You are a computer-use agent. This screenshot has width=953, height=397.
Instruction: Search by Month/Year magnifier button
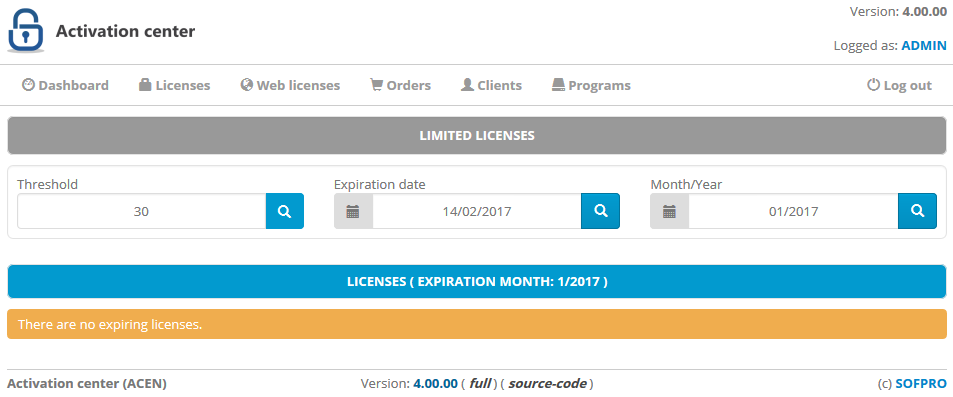[917, 211]
